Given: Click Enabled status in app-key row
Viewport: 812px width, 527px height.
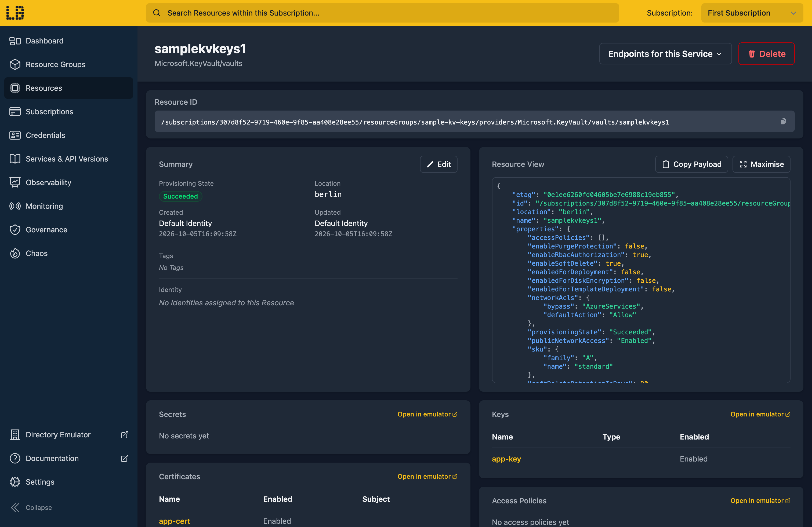Looking at the screenshot, I should pyautogui.click(x=694, y=459).
